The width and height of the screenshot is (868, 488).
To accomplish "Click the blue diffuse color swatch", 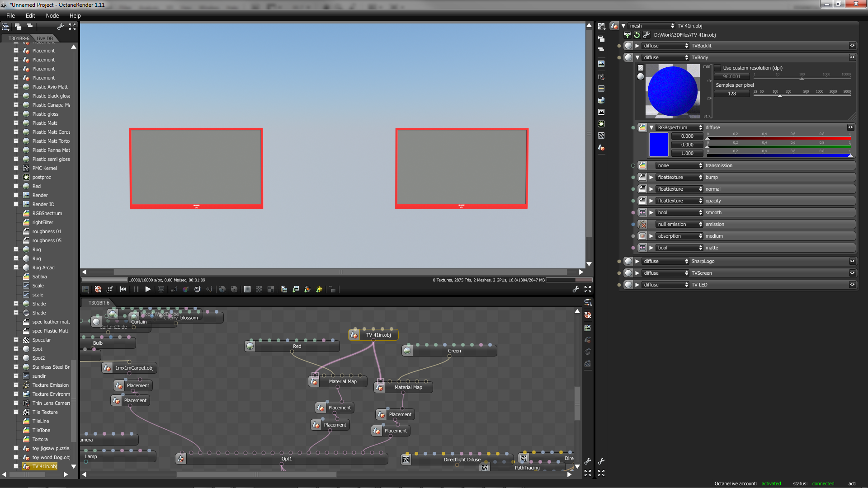I will click(658, 145).
